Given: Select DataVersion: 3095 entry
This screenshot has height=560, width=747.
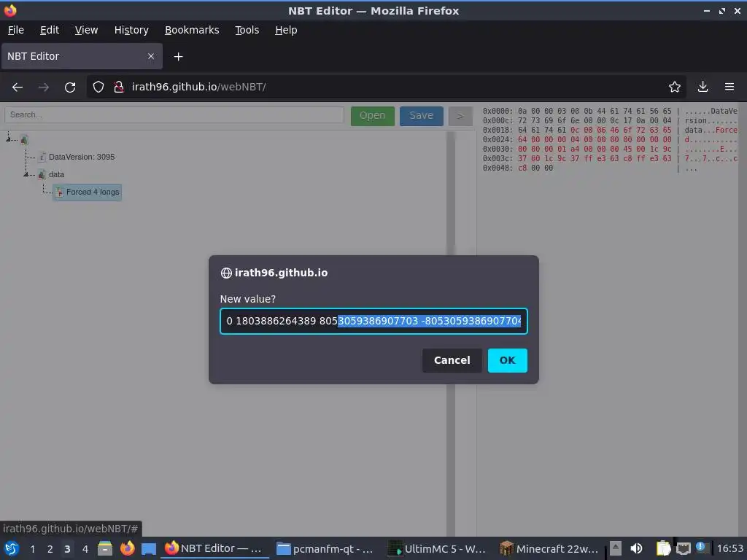Looking at the screenshot, I should tap(82, 157).
